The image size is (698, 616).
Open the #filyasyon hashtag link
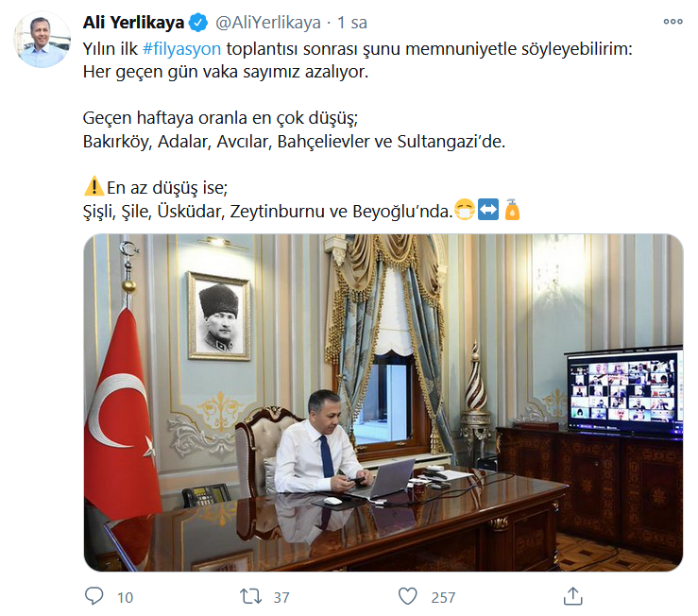coord(181,48)
